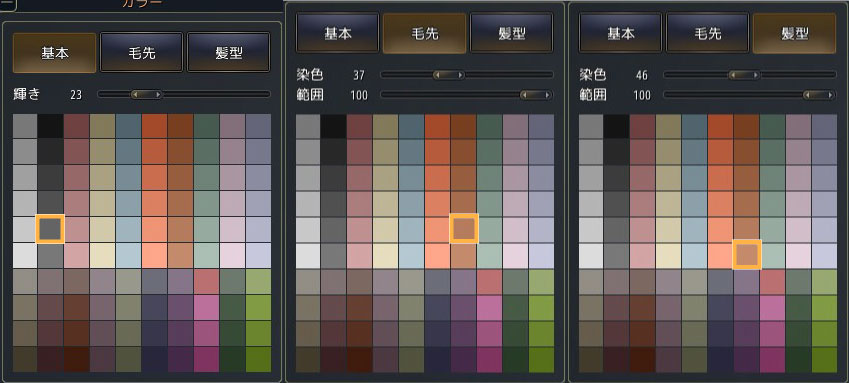Select darkest lime green swatch in 染色 46 panel
The image size is (849, 383).
pos(825,359)
